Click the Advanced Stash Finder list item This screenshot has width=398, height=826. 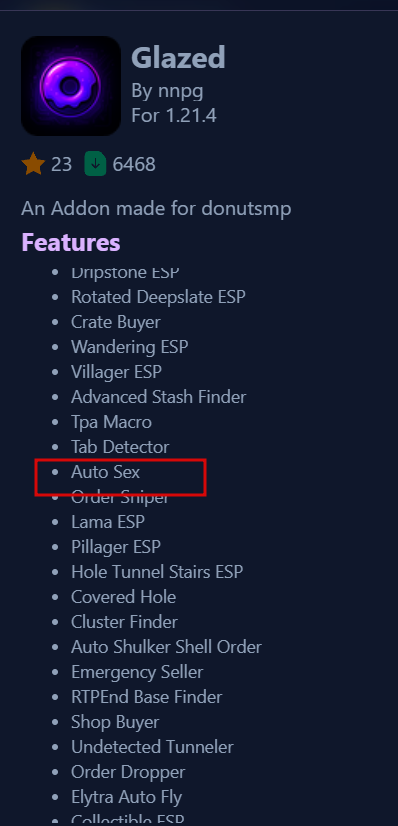(158, 397)
